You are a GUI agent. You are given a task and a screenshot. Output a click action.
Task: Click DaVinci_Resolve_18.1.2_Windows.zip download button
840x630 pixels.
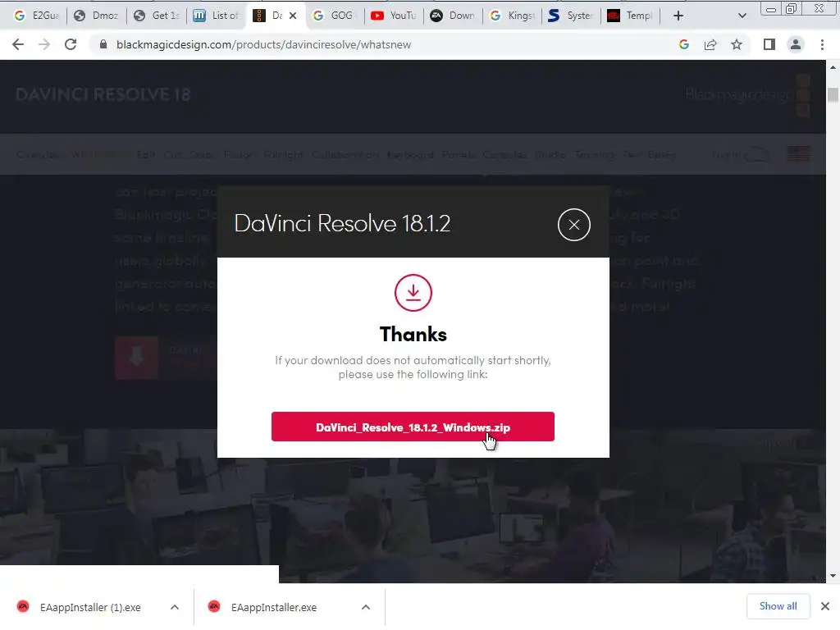tap(413, 427)
